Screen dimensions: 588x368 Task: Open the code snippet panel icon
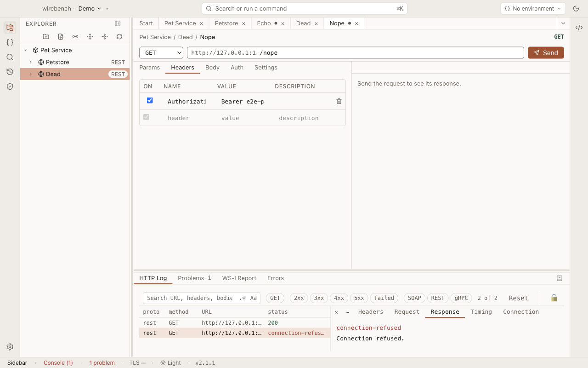[x=579, y=28]
